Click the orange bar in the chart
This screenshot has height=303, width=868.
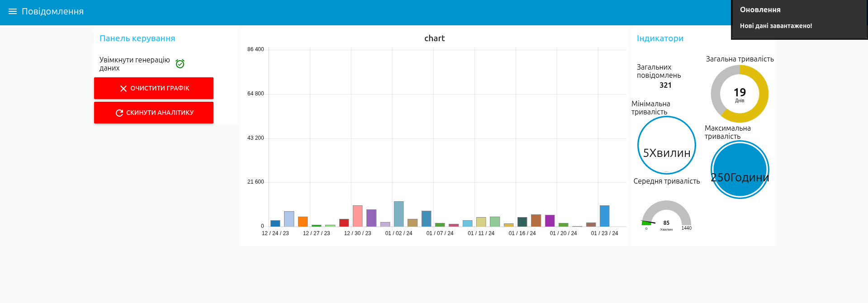pos(303,222)
